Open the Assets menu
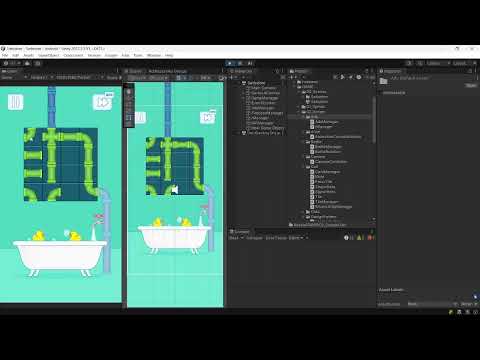 pos(29,55)
